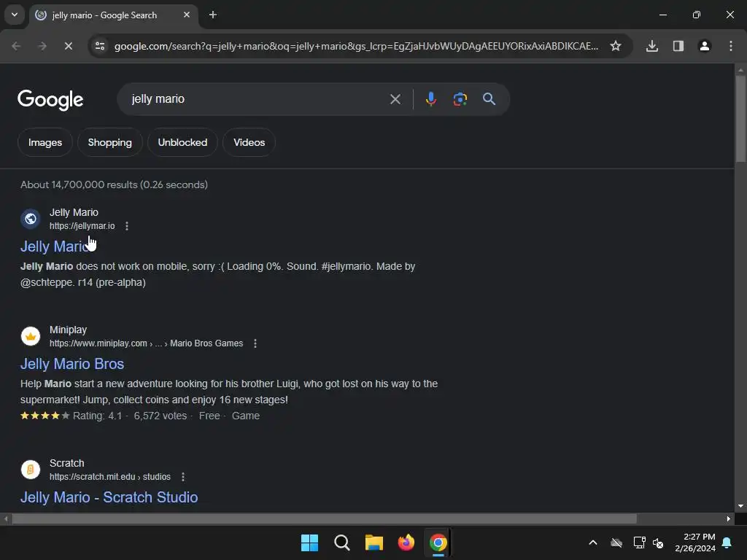
Task: Clear the search box text
Action: pos(395,99)
